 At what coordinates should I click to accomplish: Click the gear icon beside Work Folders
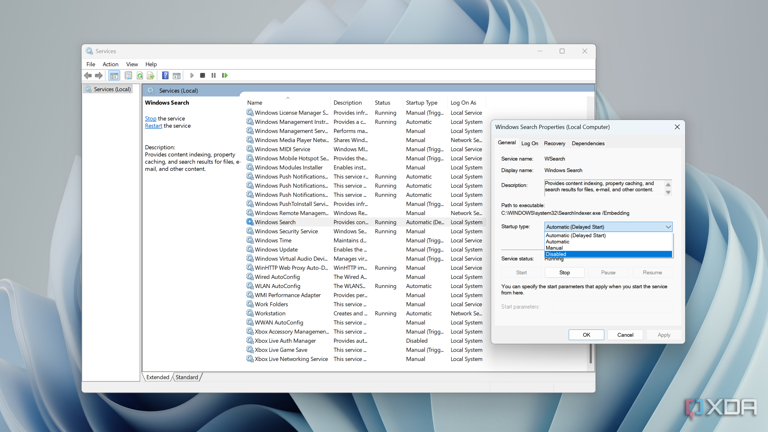(250, 304)
